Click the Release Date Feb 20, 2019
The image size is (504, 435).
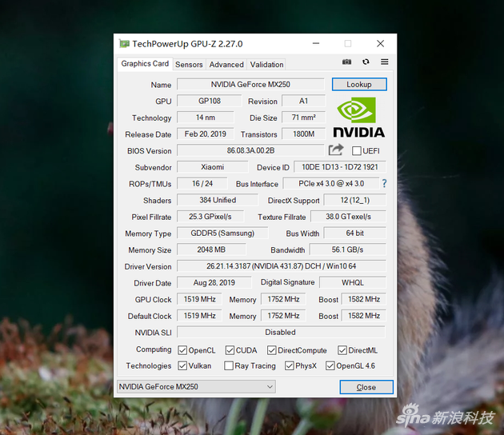(206, 134)
